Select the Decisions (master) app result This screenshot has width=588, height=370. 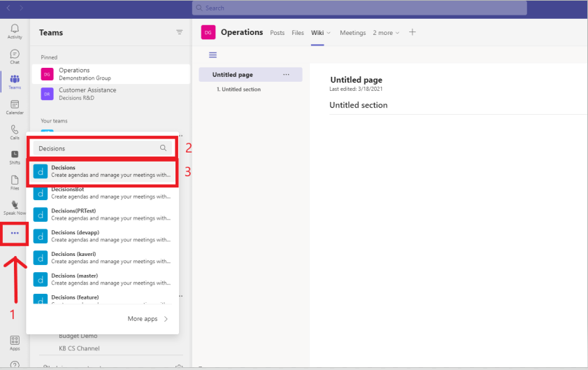click(102, 280)
